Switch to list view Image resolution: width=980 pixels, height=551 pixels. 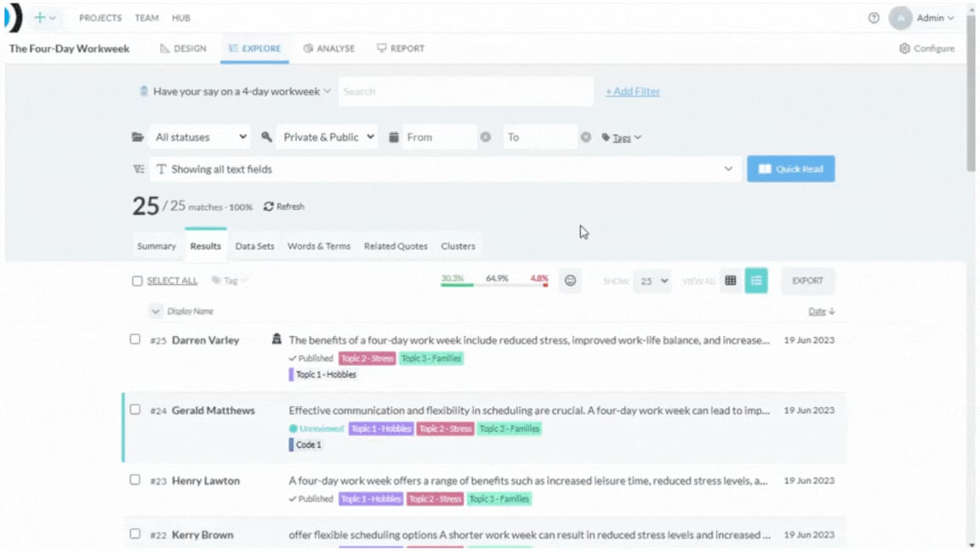(x=756, y=281)
